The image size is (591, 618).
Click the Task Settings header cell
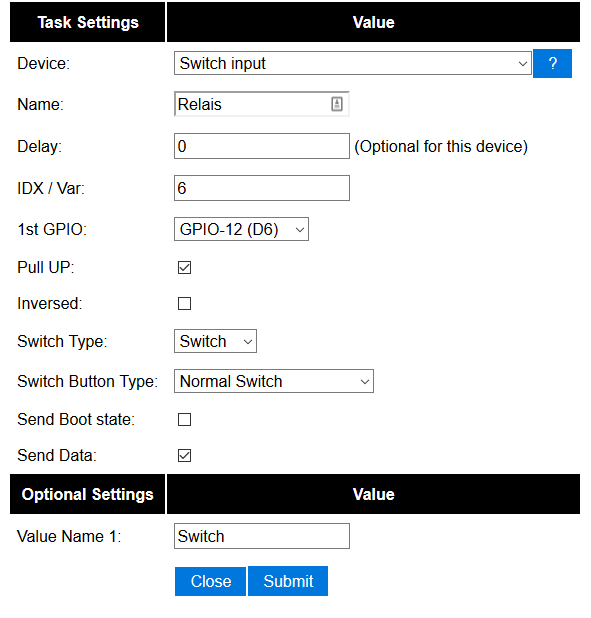point(88,22)
